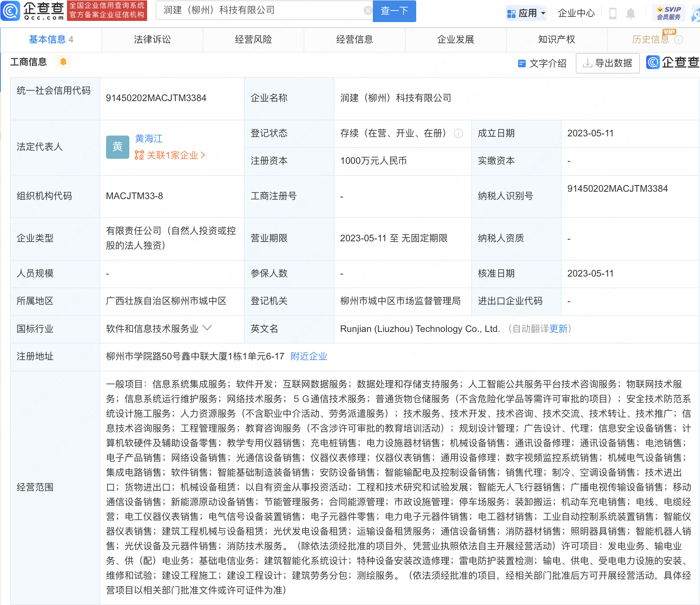Select registered capital 1000万元人民币
700x605 pixels.
[x=373, y=161]
